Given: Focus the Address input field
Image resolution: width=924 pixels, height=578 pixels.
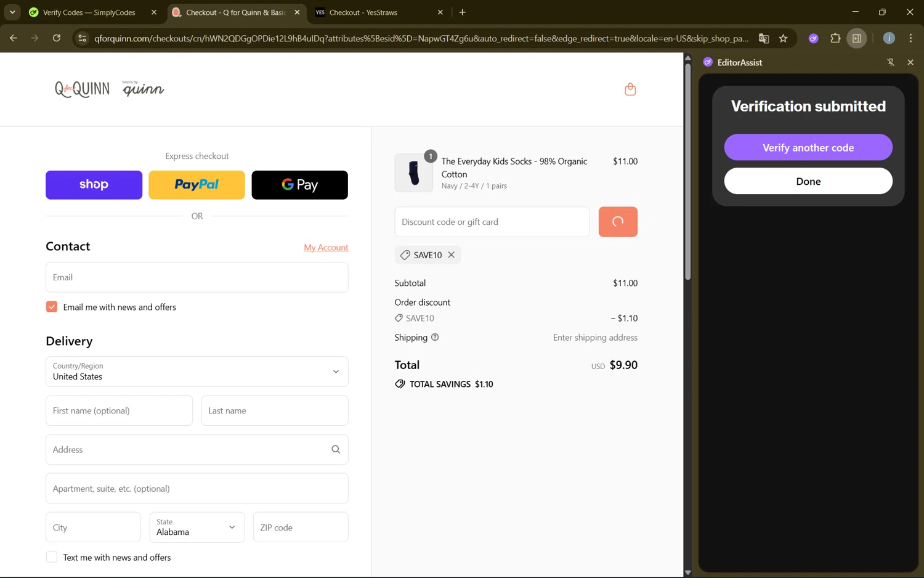Looking at the screenshot, I should pyautogui.click(x=197, y=449).
